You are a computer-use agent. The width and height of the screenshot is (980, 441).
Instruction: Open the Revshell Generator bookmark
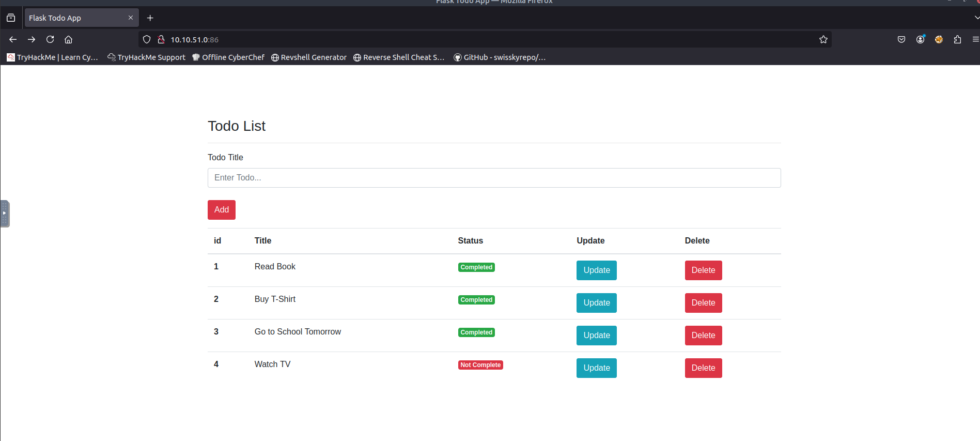pos(309,57)
